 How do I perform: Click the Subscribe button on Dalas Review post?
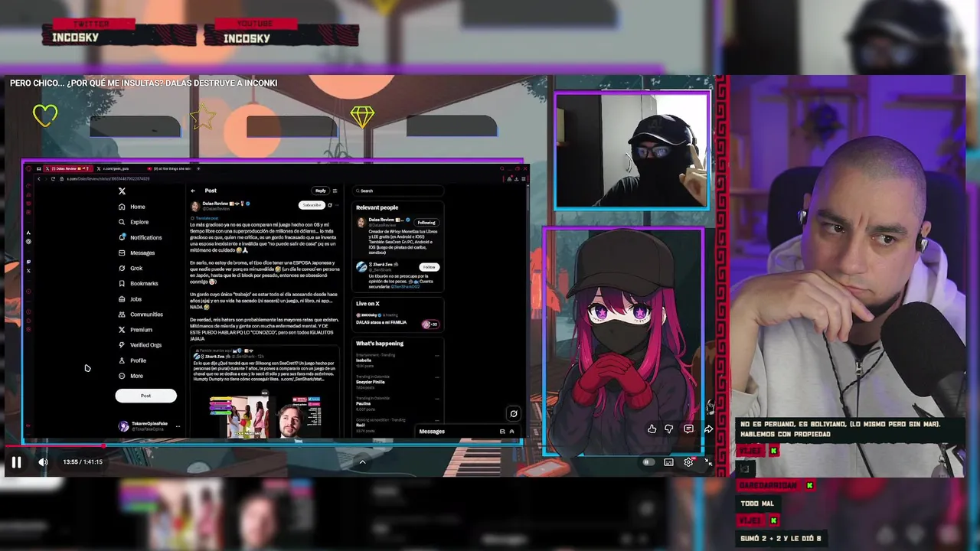312,205
